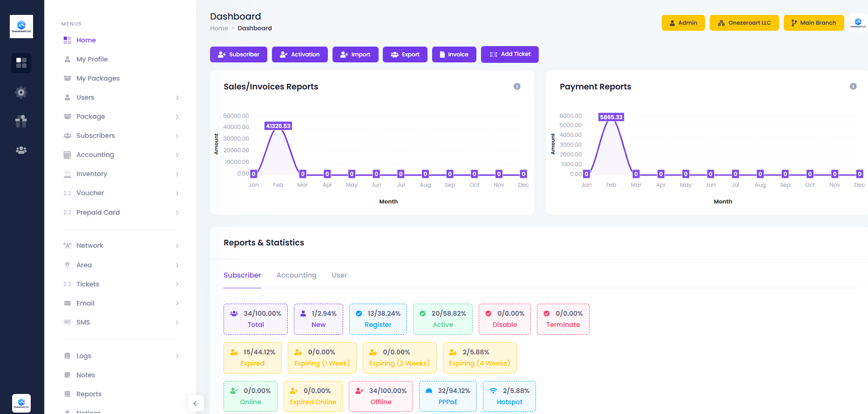Expand the Users submenu chevron
Image resolution: width=868 pixels, height=414 pixels.
click(x=177, y=98)
